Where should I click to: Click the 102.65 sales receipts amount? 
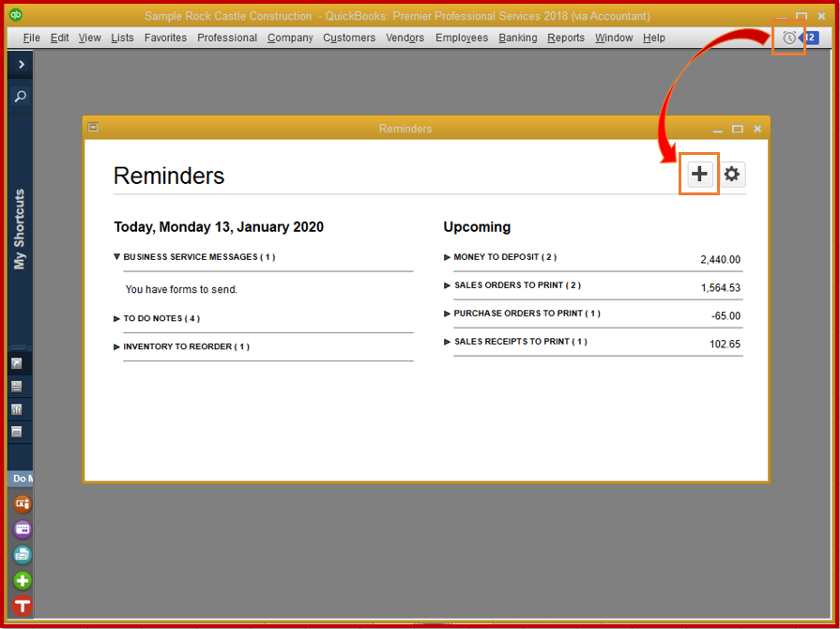tap(725, 344)
